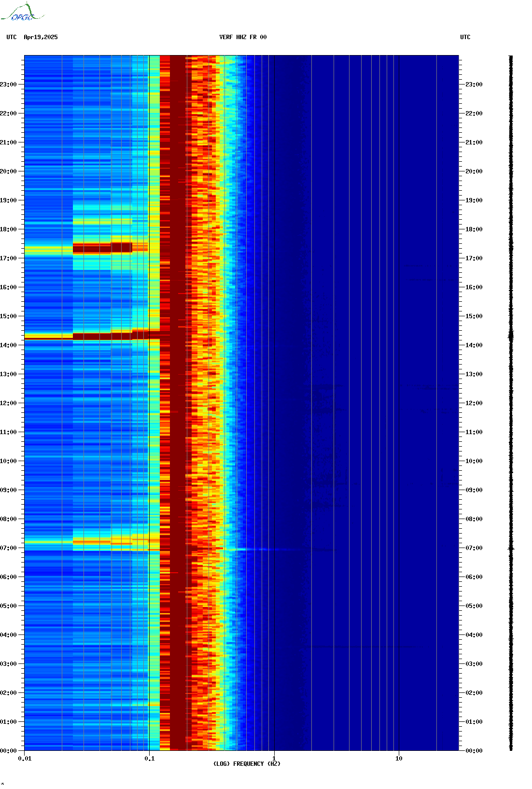This screenshot has height=789, width=532.
Task: Click the 09:00 label on right time axis
Action: tap(474, 490)
